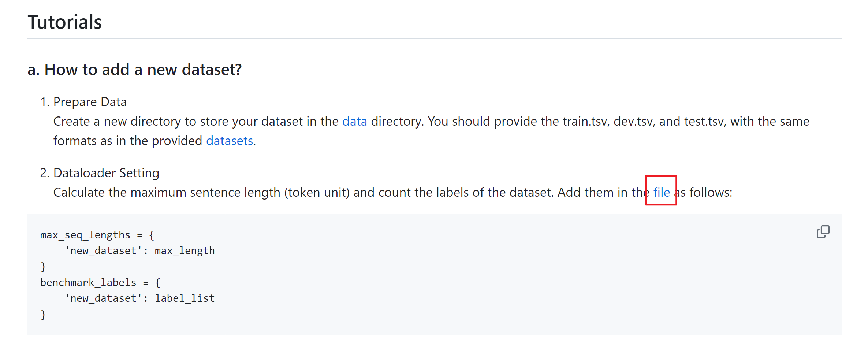Click the 'Prepare Data' list item title
Screen dimensions: 868x349
90,102
